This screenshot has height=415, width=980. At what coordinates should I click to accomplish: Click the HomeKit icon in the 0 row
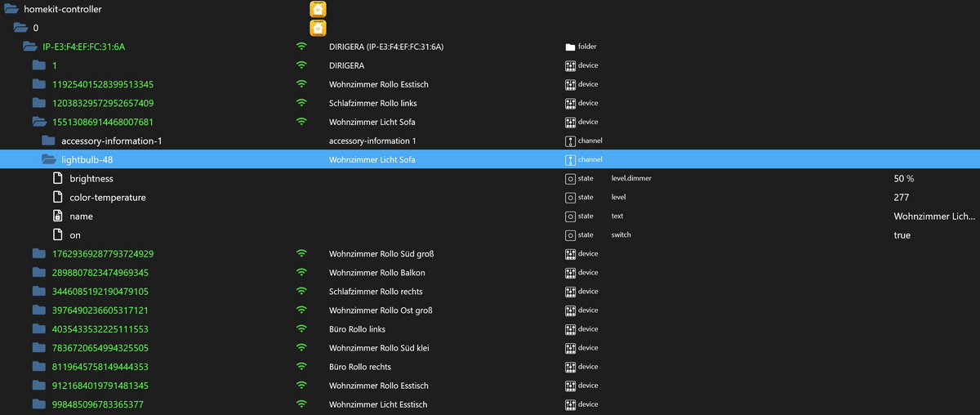click(x=318, y=28)
